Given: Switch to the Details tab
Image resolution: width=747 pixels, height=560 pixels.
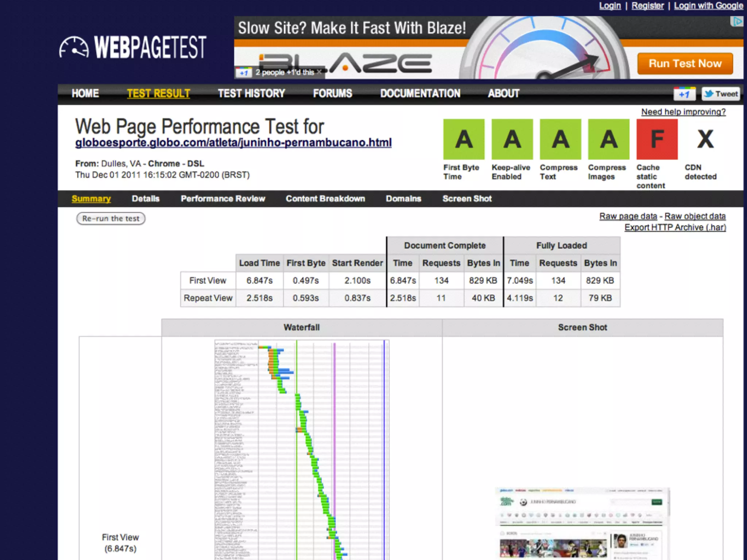Looking at the screenshot, I should pos(146,199).
